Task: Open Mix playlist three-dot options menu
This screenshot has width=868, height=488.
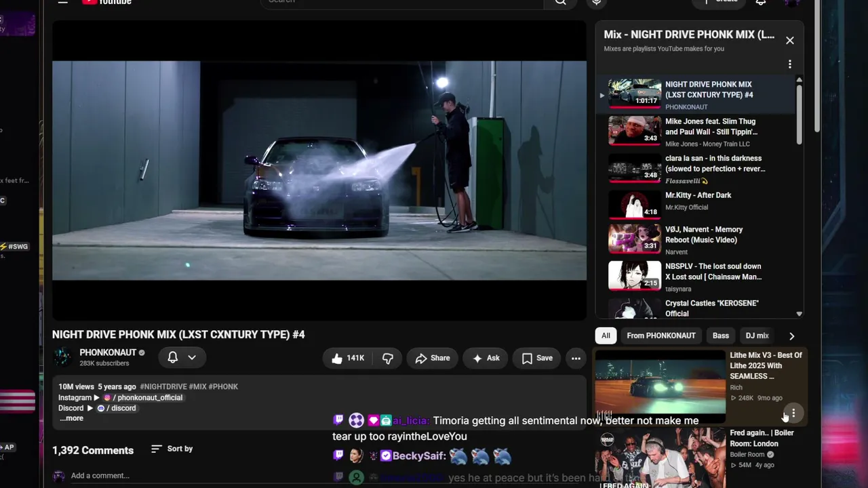Action: [790, 64]
